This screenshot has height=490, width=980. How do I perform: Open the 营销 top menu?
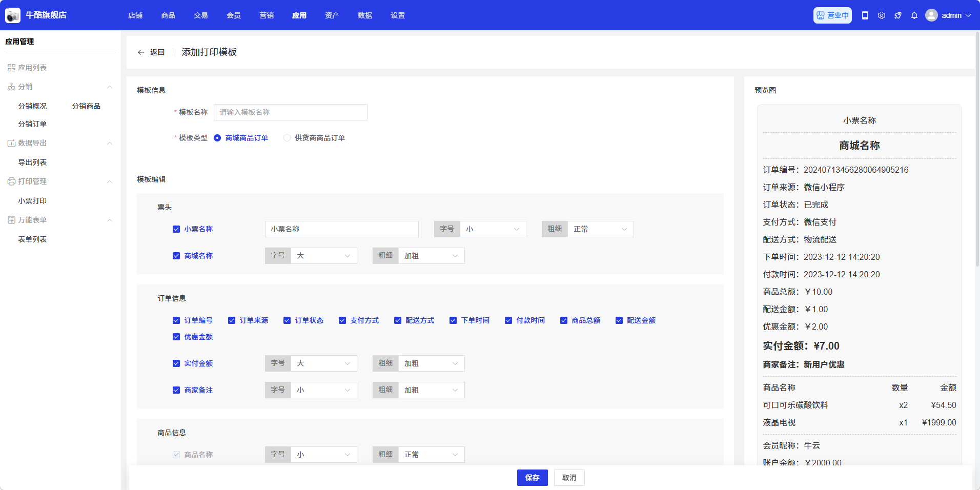[267, 15]
